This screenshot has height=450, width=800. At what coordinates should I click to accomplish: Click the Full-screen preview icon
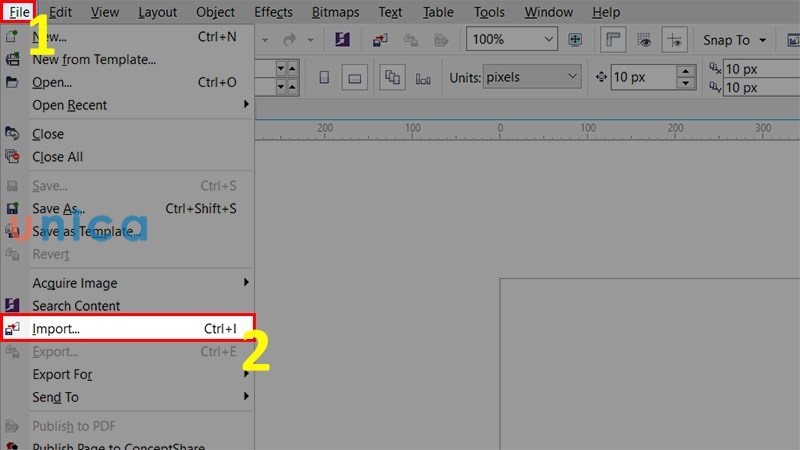[575, 39]
